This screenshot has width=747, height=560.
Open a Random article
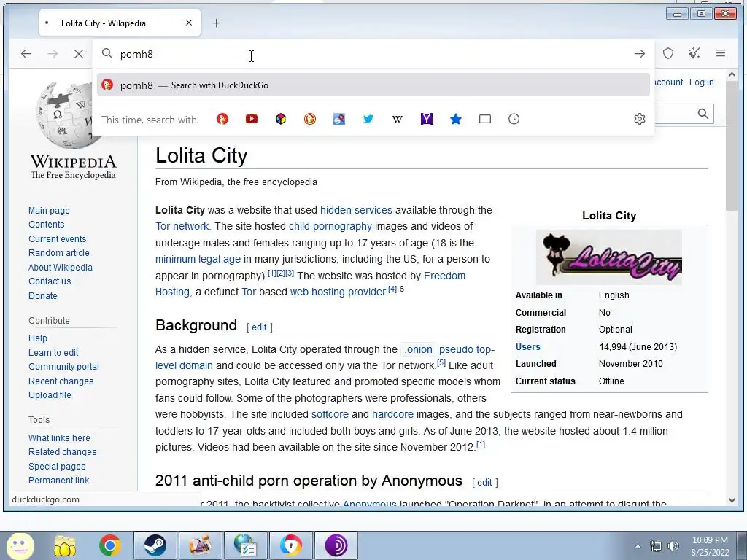58,253
